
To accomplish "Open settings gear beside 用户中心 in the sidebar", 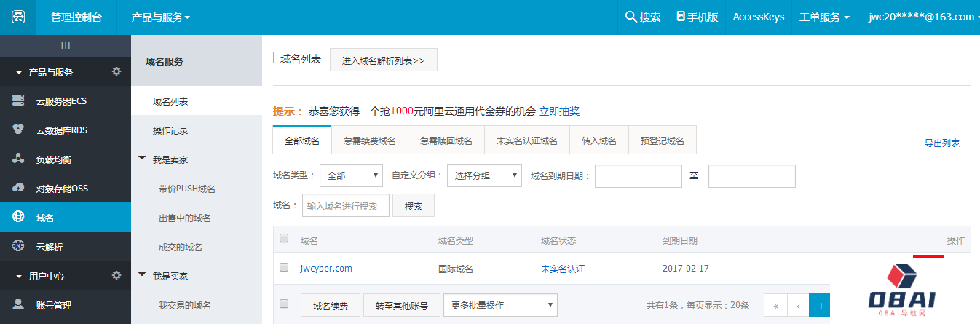I will coord(116,275).
